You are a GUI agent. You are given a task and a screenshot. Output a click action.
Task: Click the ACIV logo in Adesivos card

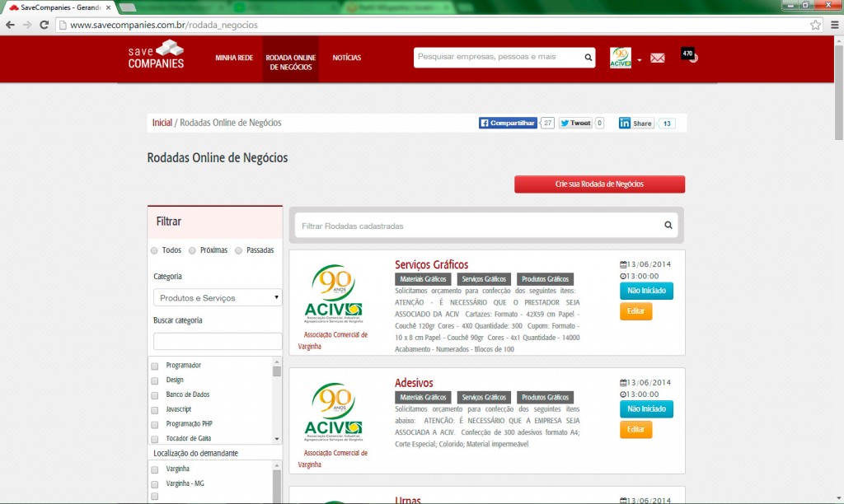335,412
